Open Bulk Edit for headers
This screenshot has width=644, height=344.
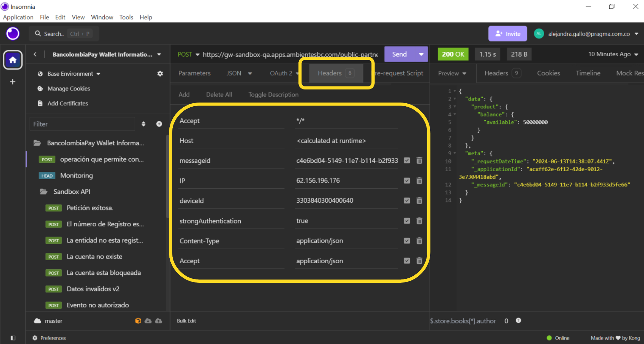click(187, 321)
